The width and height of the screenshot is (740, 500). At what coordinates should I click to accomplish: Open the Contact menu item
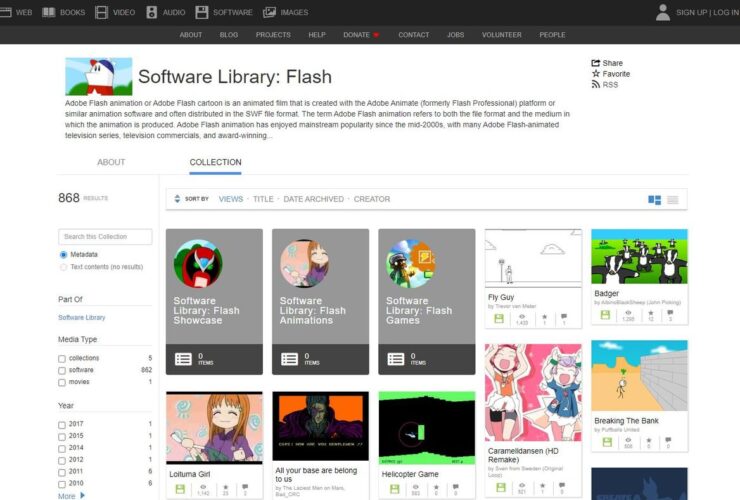[x=414, y=35]
